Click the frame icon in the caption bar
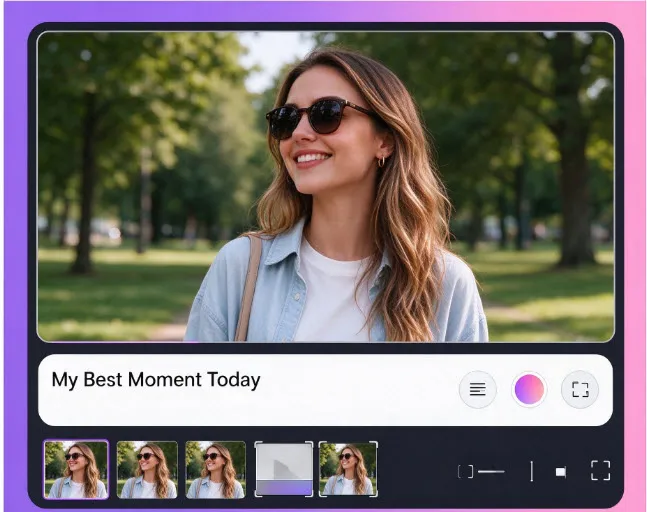Screen dimensions: 647x512 point(580,389)
